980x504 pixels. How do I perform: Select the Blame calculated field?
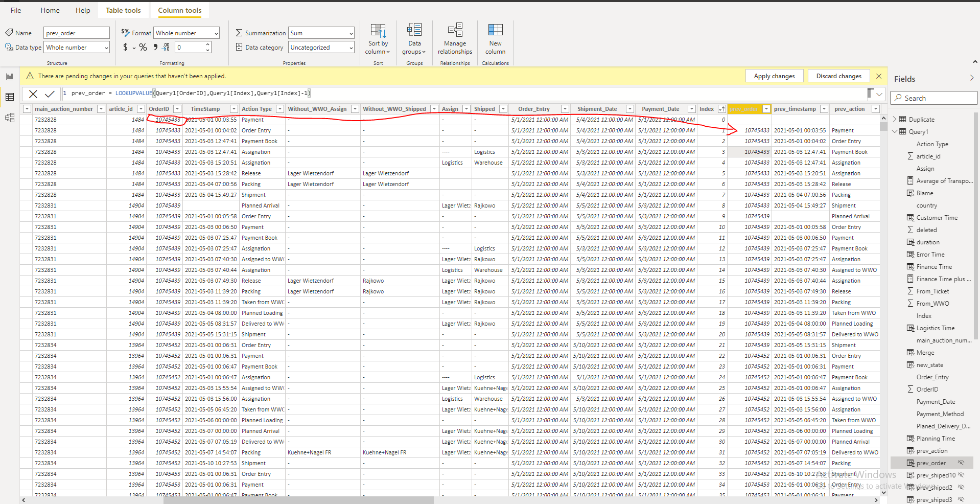point(925,193)
